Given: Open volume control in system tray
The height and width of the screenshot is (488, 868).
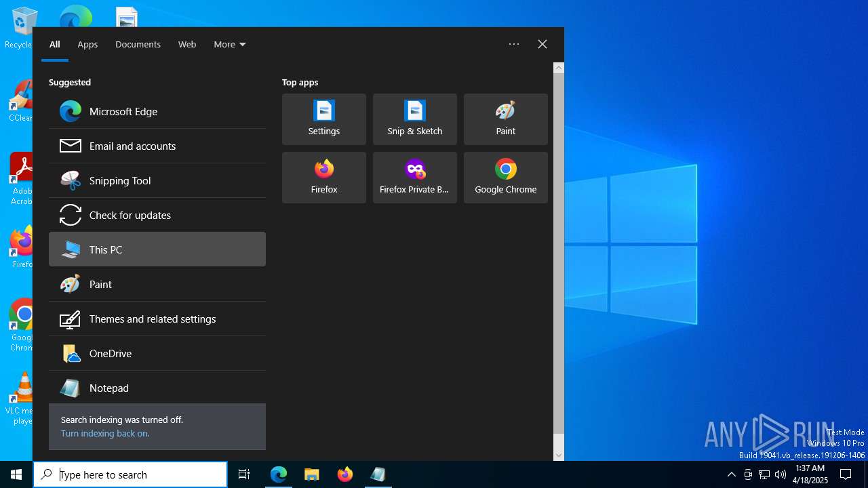Looking at the screenshot, I should [781, 474].
